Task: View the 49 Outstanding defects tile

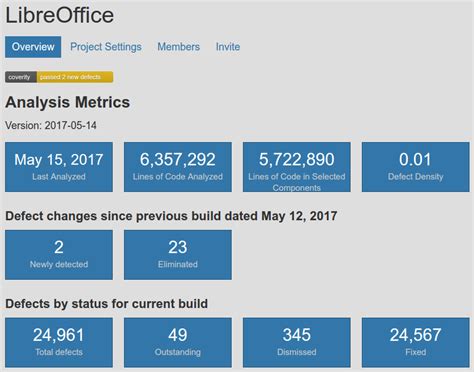Action: tap(178, 342)
